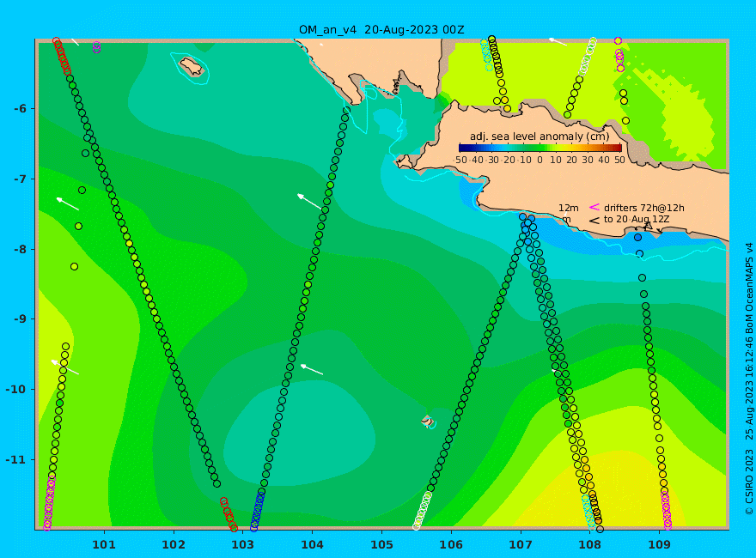Click the 'adj. sea level anomaly (cm)' label
756x558 pixels.
540,136
